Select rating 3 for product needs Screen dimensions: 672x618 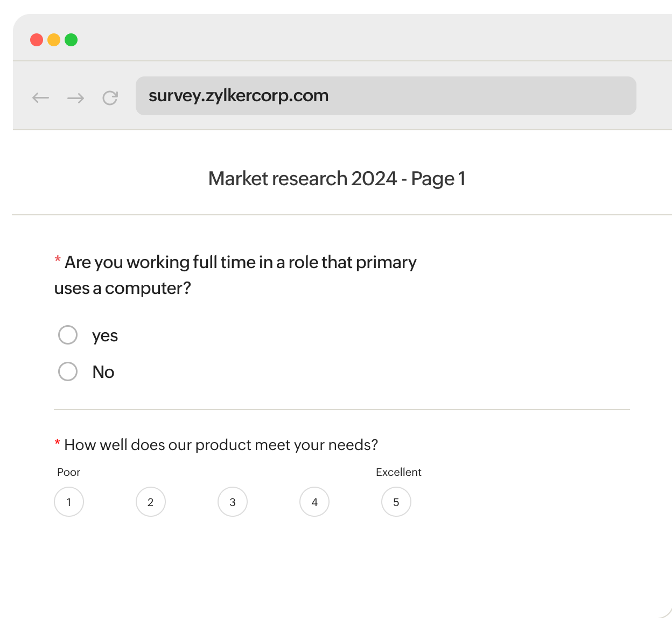pos(233,502)
